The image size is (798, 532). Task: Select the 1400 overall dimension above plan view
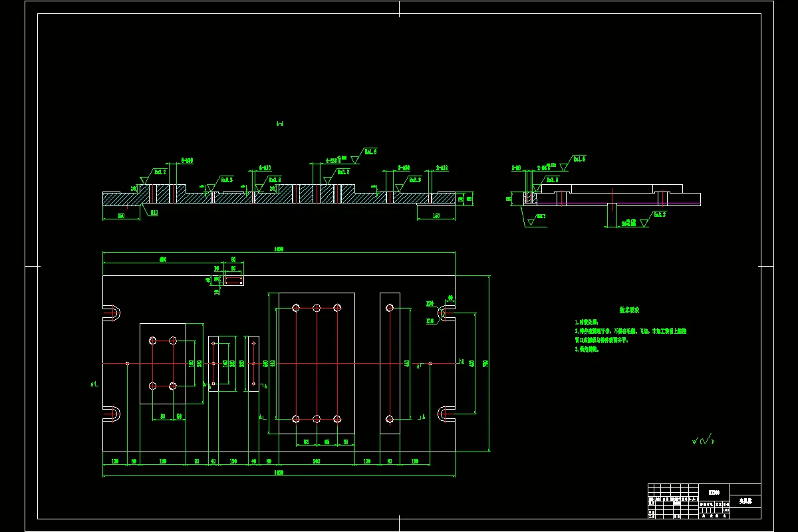tap(279, 249)
